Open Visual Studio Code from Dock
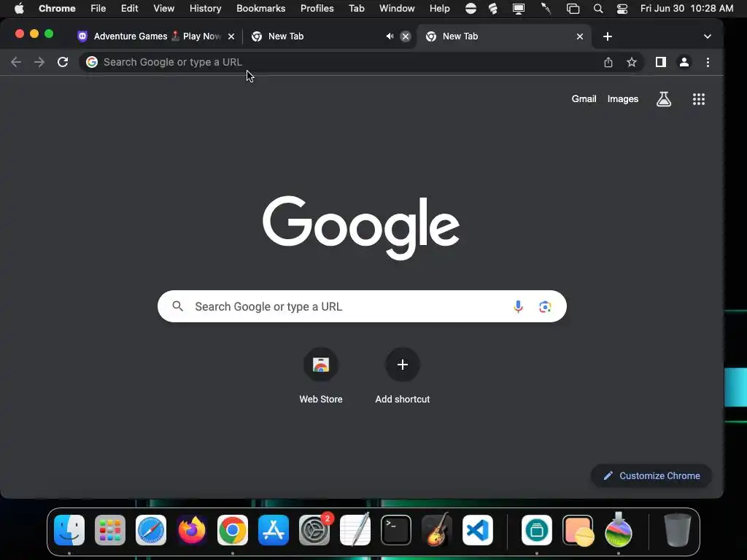 478,530
